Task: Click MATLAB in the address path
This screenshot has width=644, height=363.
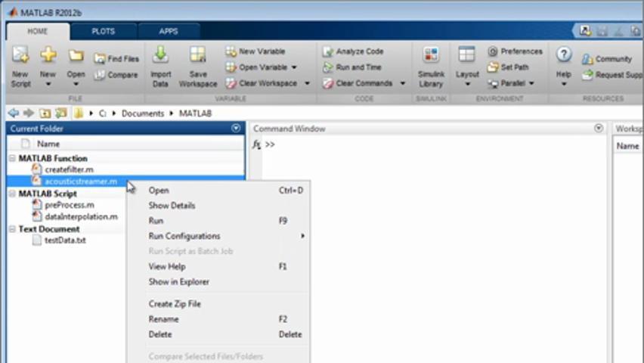Action: click(195, 113)
